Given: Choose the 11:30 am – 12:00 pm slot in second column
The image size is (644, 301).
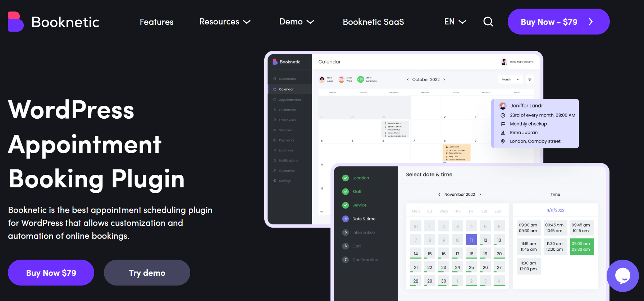Looking at the screenshot, I should [x=555, y=246].
